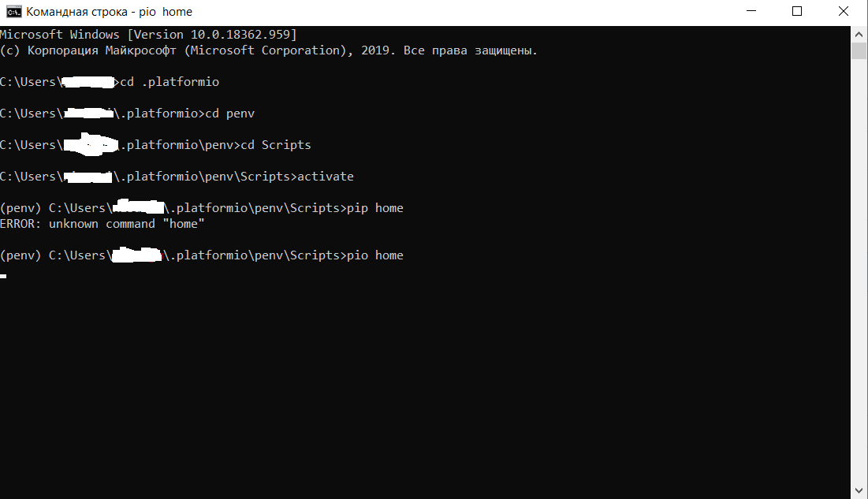Select the blinking cursor in the console

(x=3, y=276)
